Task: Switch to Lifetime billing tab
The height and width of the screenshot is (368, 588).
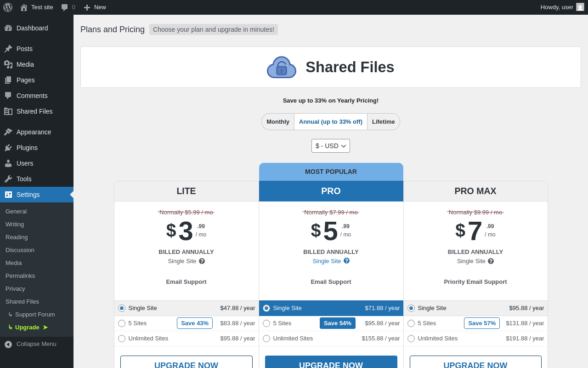Action: point(383,122)
